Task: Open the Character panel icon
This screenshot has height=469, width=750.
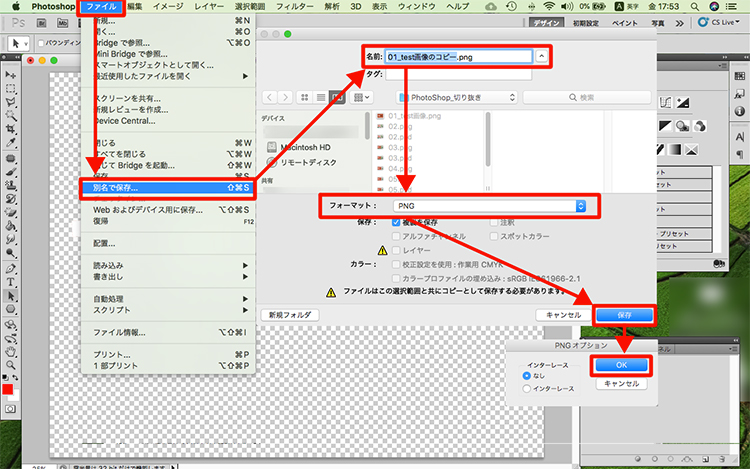Action: (739, 137)
